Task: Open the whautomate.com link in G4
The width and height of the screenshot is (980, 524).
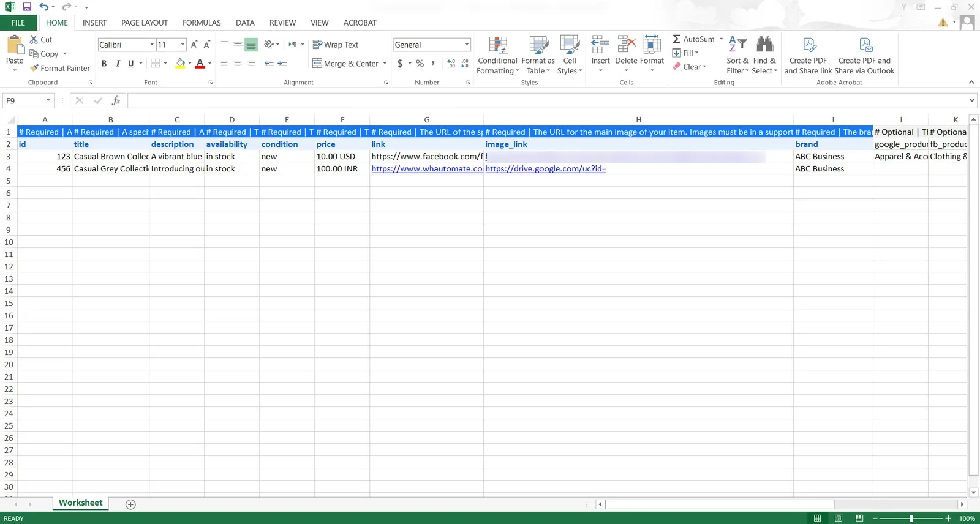Action: point(427,168)
